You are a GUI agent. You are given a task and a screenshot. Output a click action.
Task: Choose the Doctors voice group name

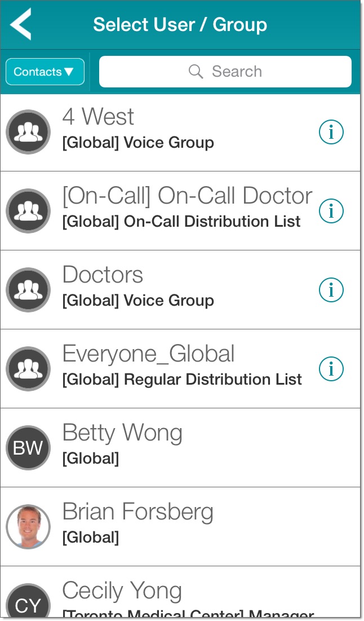tap(103, 275)
